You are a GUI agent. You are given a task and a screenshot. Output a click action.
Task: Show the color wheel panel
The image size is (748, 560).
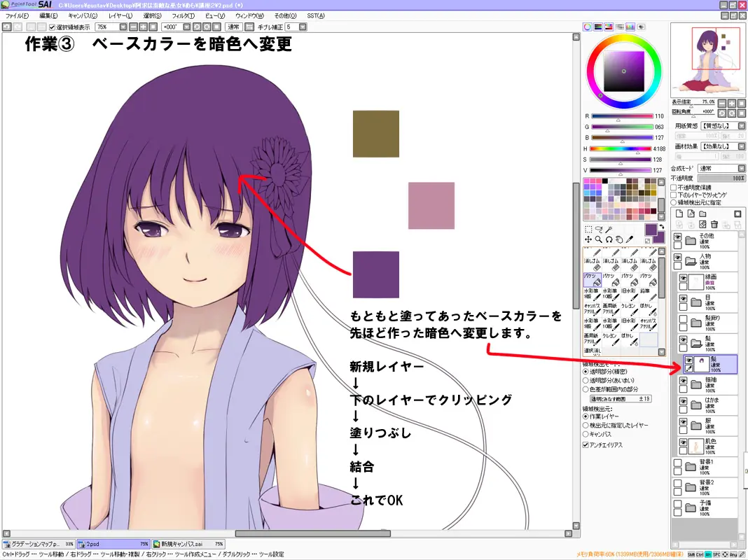tap(588, 27)
